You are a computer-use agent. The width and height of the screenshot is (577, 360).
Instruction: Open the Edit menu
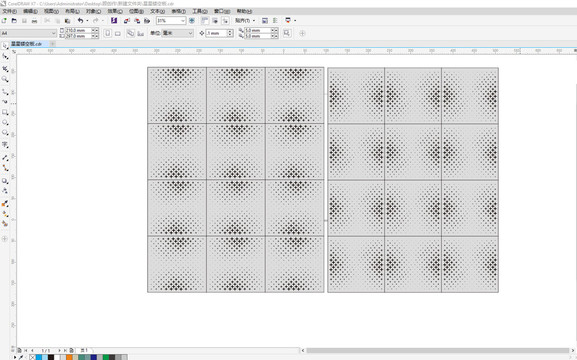click(x=30, y=11)
